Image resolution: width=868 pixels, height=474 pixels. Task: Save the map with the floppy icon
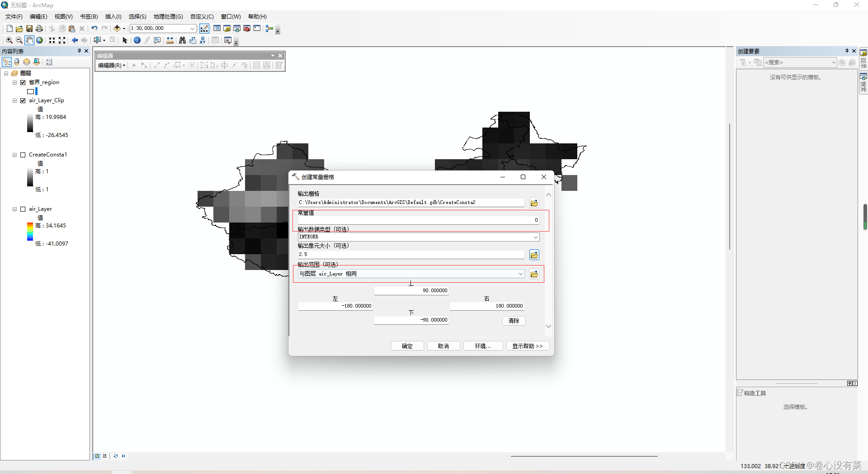(29, 28)
